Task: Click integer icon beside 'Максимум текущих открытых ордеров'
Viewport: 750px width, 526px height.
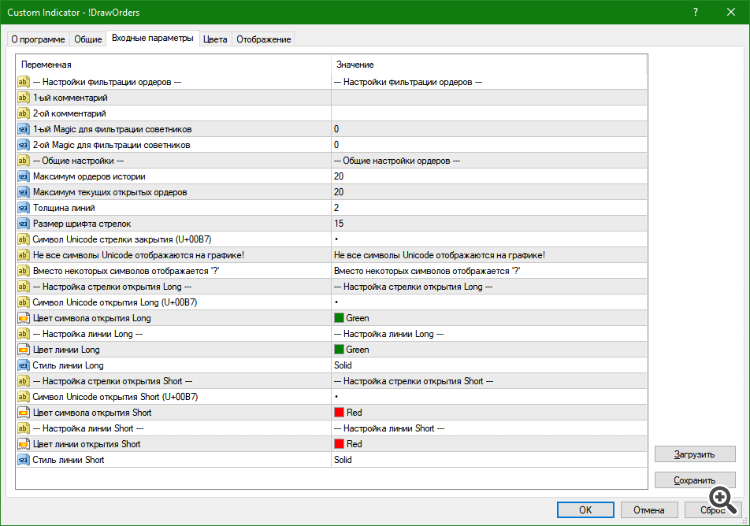Action: point(23,192)
